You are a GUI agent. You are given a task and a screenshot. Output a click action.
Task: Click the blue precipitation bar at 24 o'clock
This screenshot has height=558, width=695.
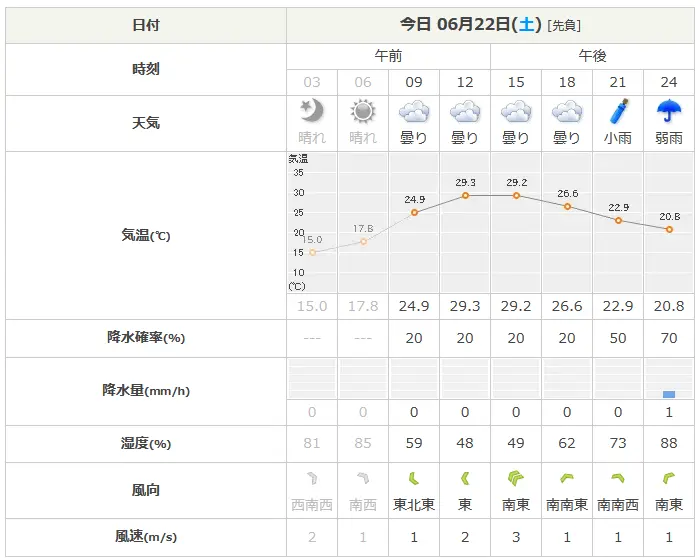pos(668,394)
